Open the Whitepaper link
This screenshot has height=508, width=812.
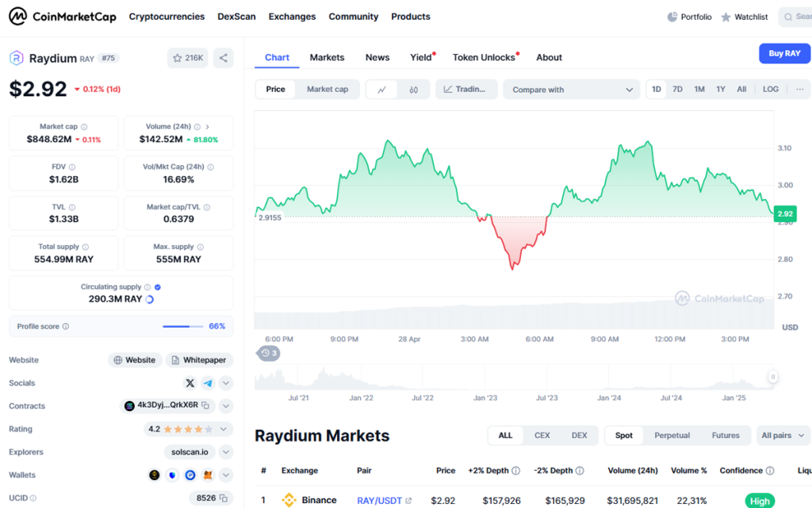tap(199, 360)
